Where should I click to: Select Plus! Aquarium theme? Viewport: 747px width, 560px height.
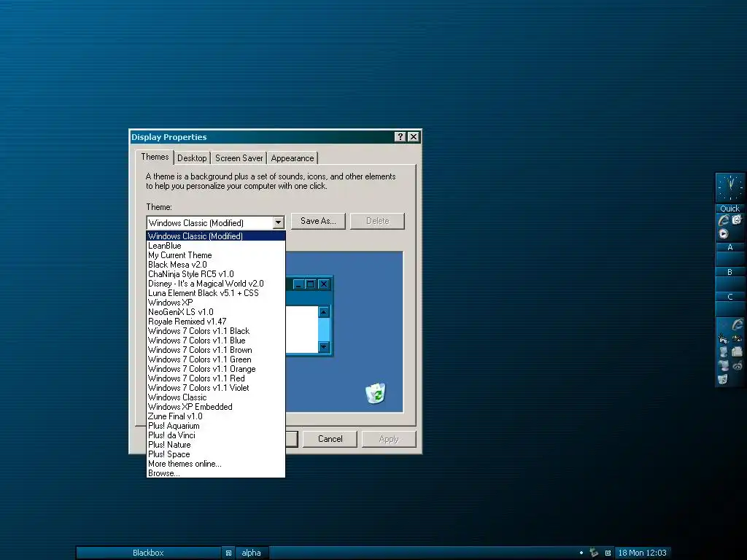tap(216, 426)
